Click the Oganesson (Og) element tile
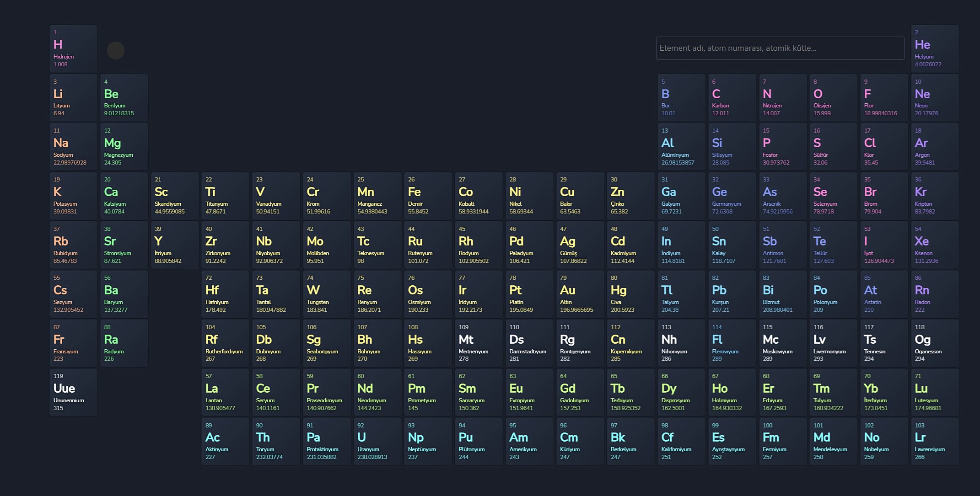The image size is (980, 496). 934,343
